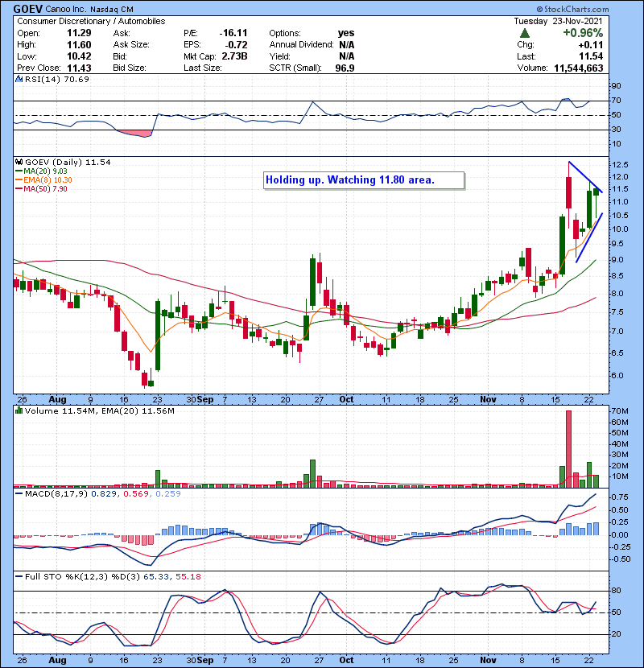Click the Last Size label
This screenshot has height=668, width=644.
[x=202, y=68]
